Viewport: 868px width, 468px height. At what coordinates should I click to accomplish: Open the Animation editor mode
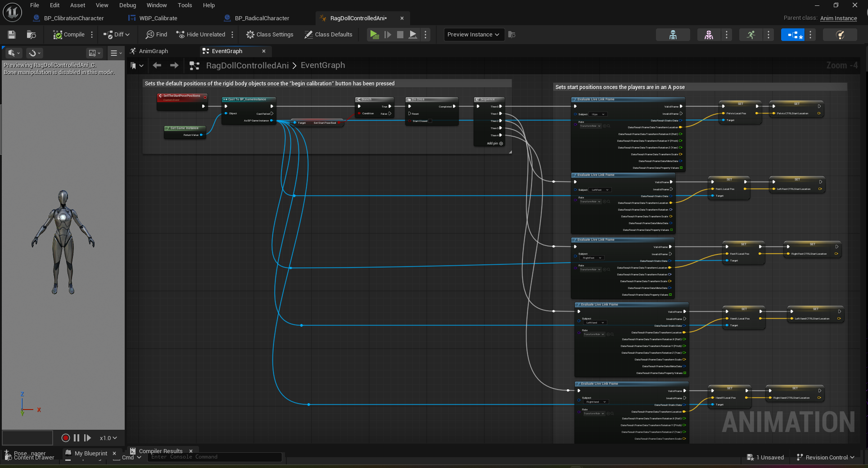751,35
